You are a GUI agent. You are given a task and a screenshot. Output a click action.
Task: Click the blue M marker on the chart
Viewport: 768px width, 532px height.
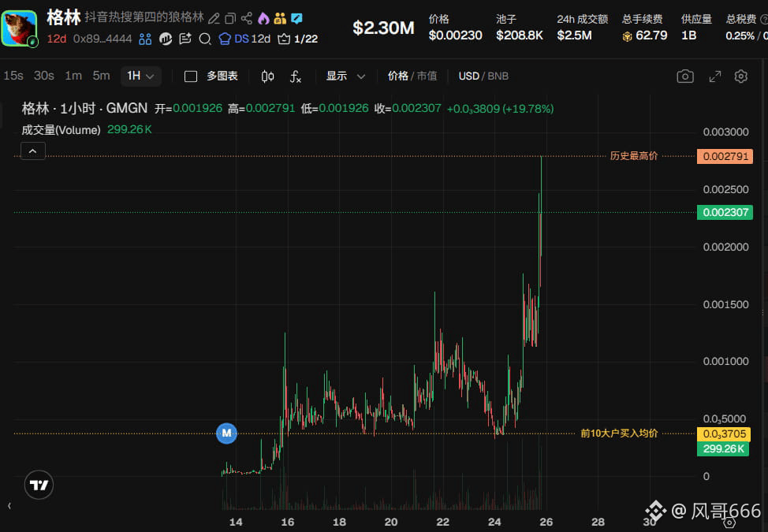(226, 433)
